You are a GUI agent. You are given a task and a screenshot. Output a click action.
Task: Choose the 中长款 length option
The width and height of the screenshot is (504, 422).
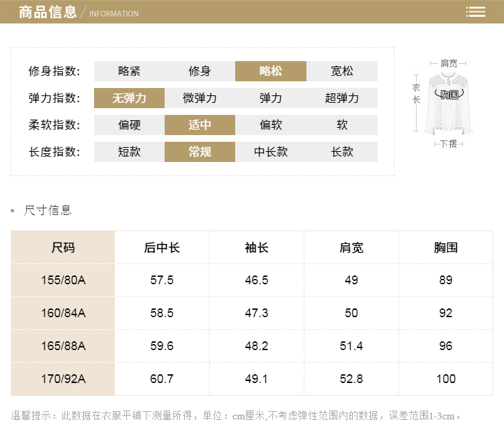(x=271, y=152)
